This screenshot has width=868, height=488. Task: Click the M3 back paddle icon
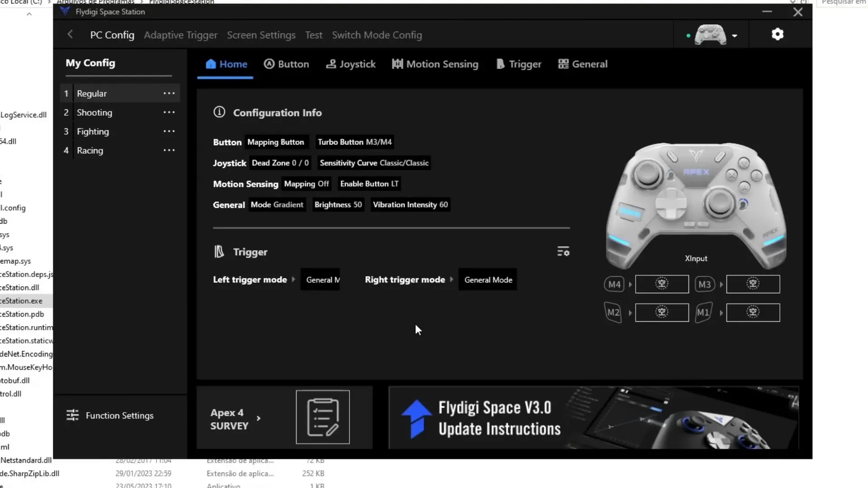coord(705,284)
